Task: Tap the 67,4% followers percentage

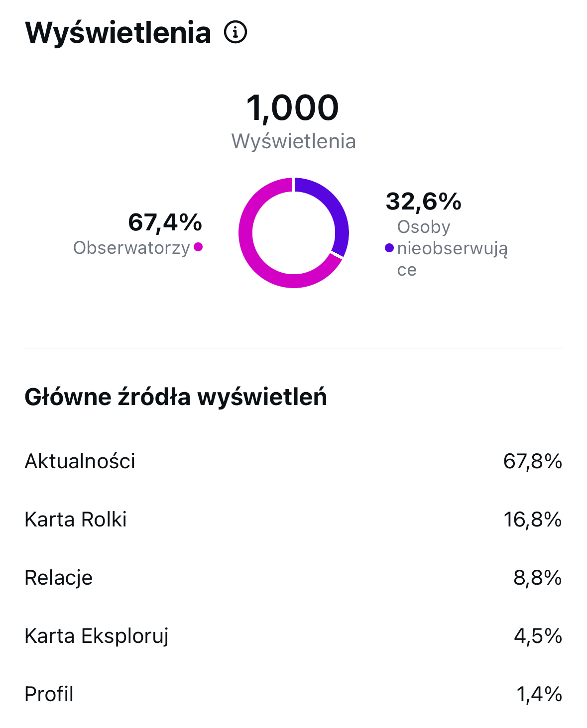Action: click(165, 222)
